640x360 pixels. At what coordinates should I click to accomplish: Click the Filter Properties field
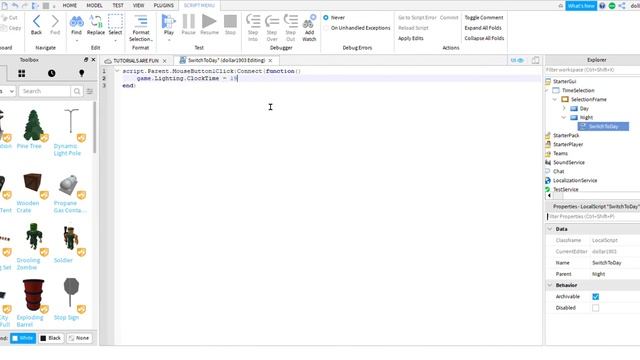[x=593, y=216]
